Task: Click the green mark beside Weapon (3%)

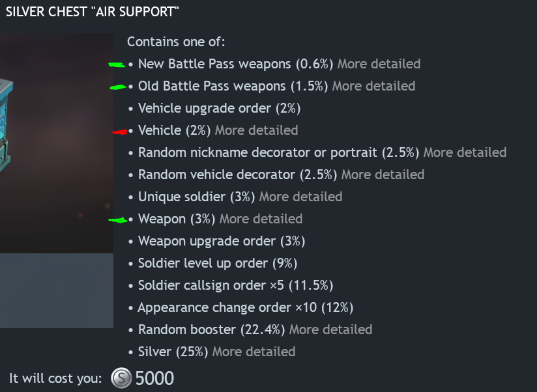Action: click(x=118, y=221)
